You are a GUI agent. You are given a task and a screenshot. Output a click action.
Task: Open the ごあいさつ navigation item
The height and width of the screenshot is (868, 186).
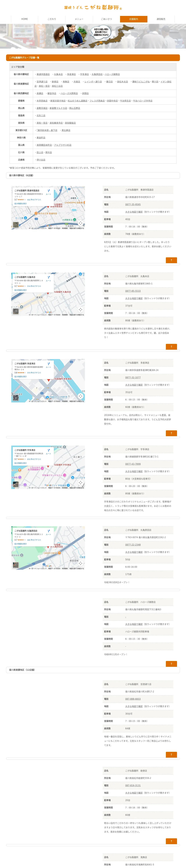(106, 19)
